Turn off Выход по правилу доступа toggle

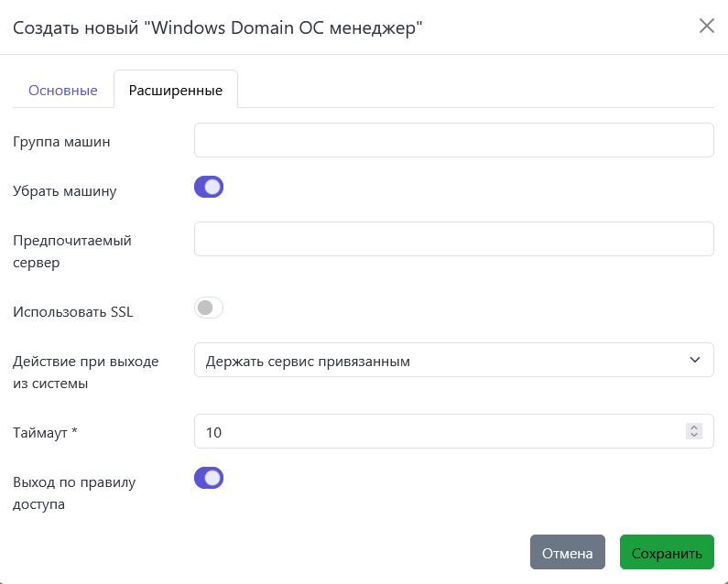pos(209,478)
